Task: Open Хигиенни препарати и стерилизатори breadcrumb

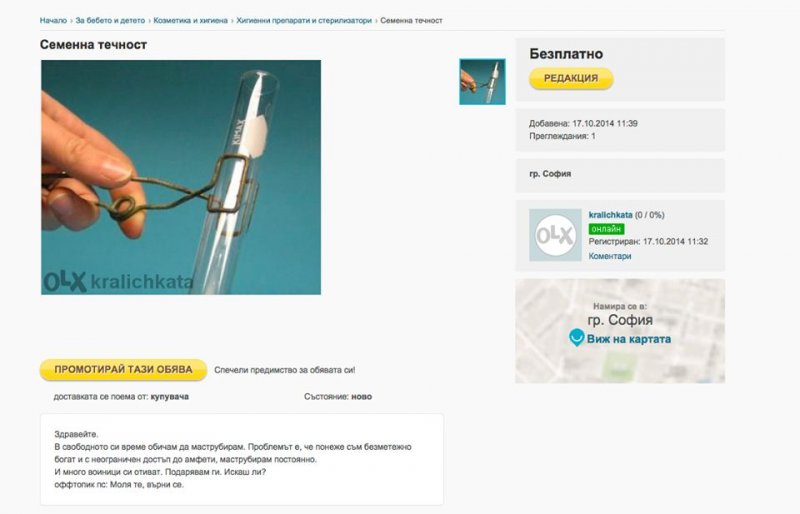Action: [304, 20]
